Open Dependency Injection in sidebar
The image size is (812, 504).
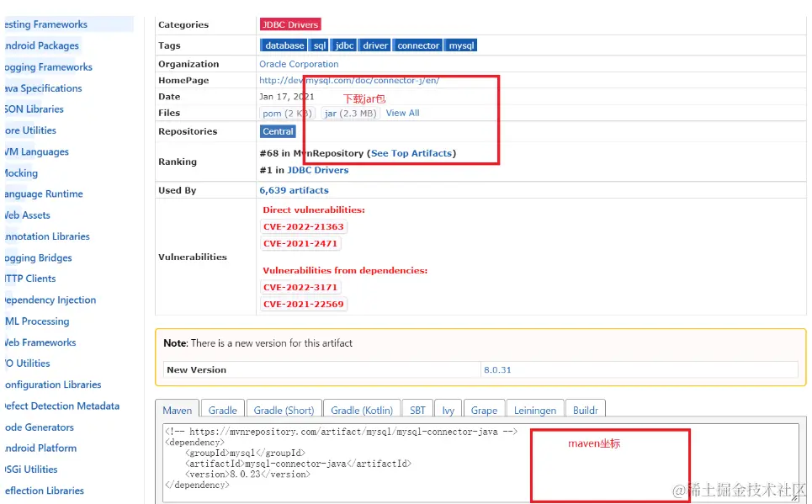tap(50, 300)
